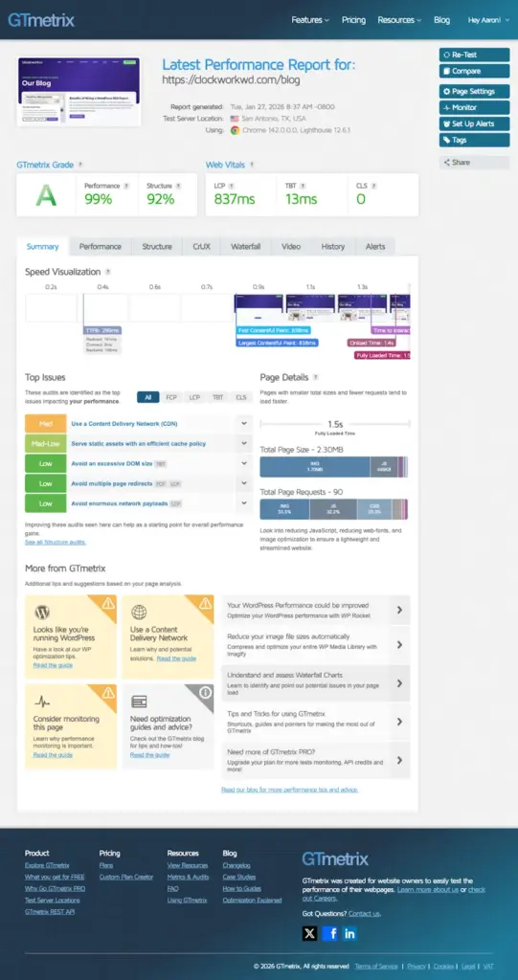Click the GTmetrix logo in header
Image resolution: width=518 pixels, height=980 pixels.
(41, 20)
